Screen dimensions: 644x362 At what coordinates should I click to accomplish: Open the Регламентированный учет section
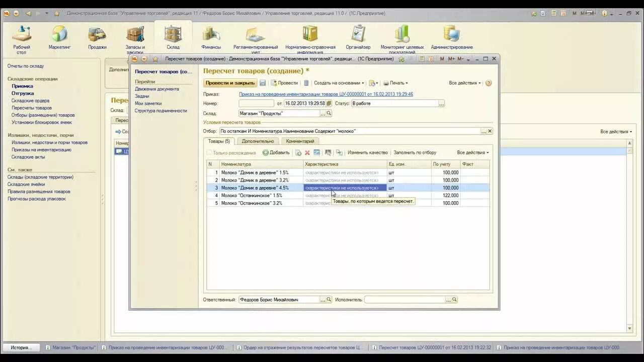[255, 39]
